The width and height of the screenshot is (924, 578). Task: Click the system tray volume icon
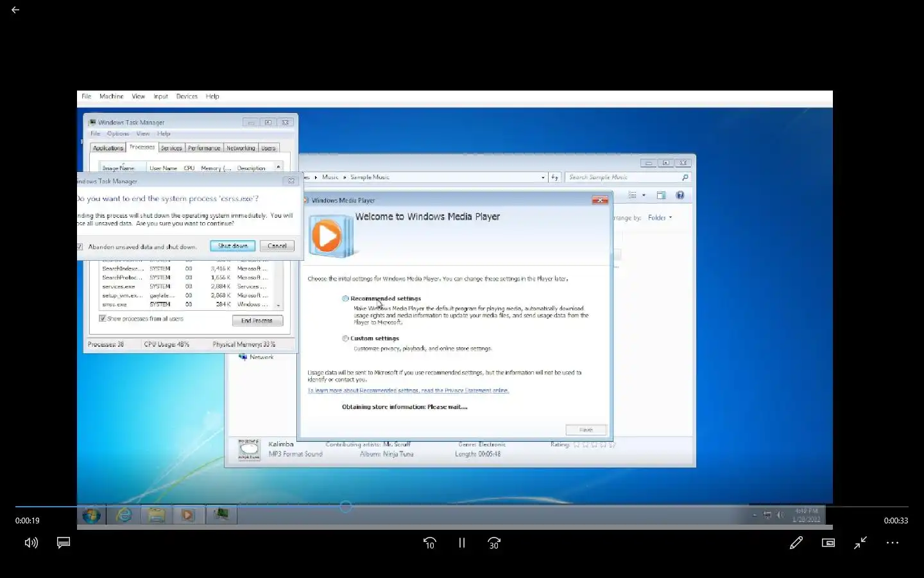pyautogui.click(x=780, y=515)
